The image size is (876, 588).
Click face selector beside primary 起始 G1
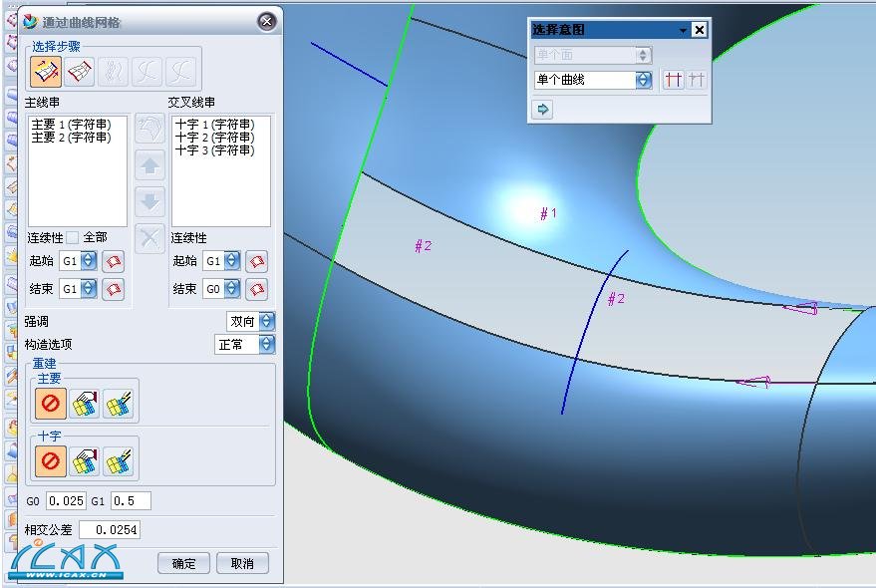[x=115, y=261]
